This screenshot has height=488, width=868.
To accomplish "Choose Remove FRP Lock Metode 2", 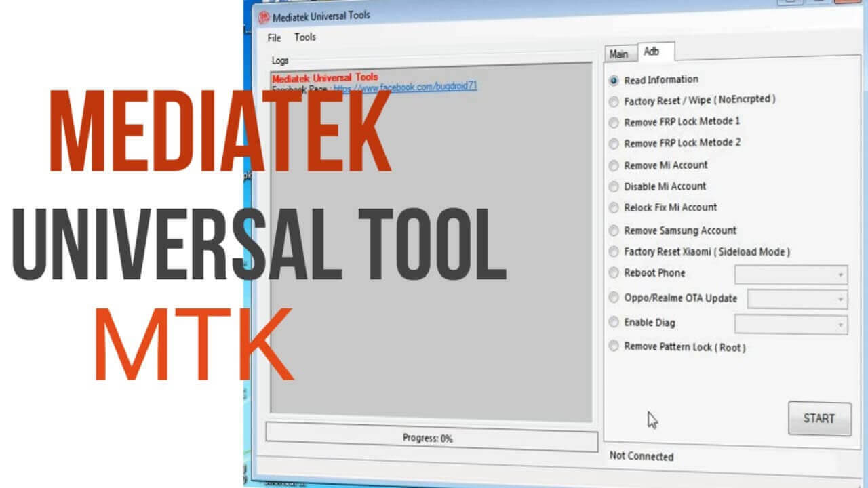I will [x=613, y=144].
